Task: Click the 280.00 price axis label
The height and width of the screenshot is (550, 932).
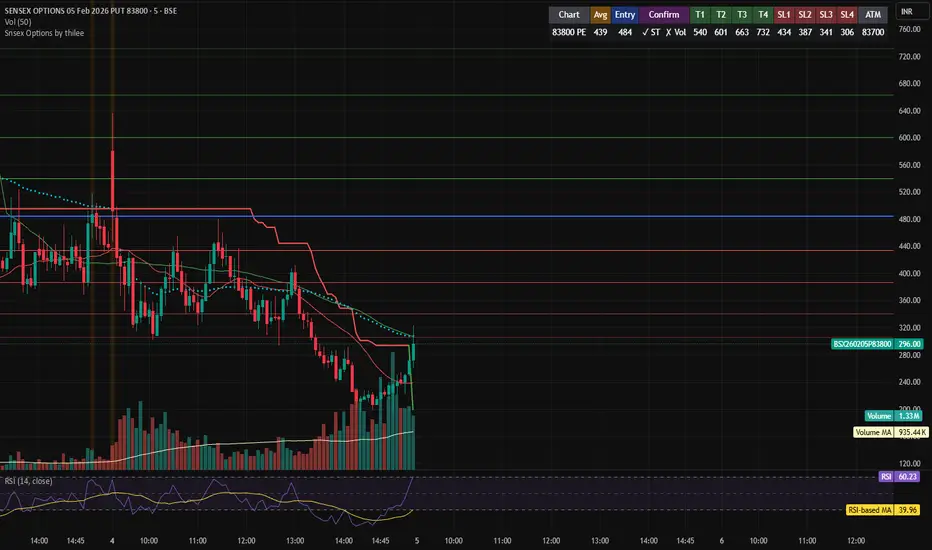Action: (x=909, y=355)
